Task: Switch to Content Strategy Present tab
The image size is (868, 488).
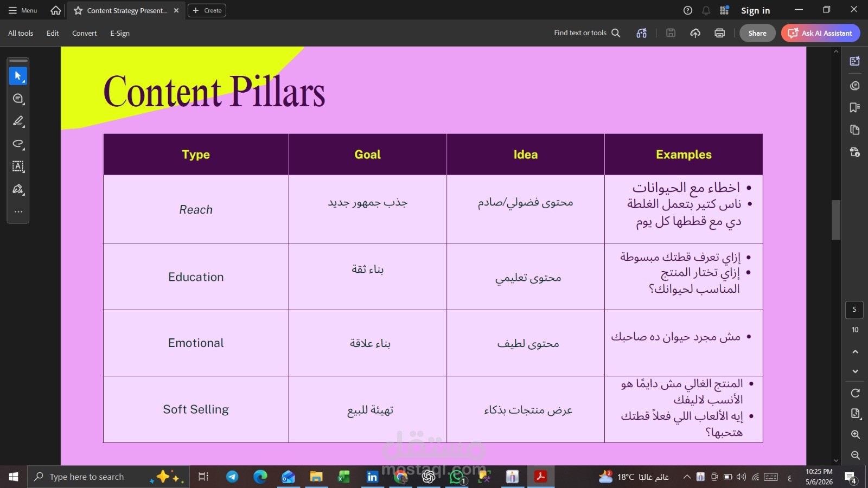Action: (x=127, y=10)
